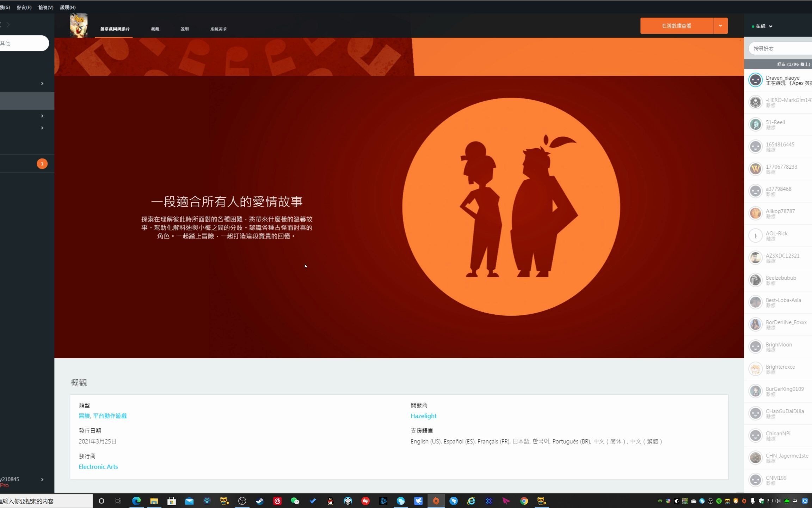This screenshot has height=508, width=812.
Task: Click BorDerliNe_Foxxx avatar icon
Action: coord(755,325)
